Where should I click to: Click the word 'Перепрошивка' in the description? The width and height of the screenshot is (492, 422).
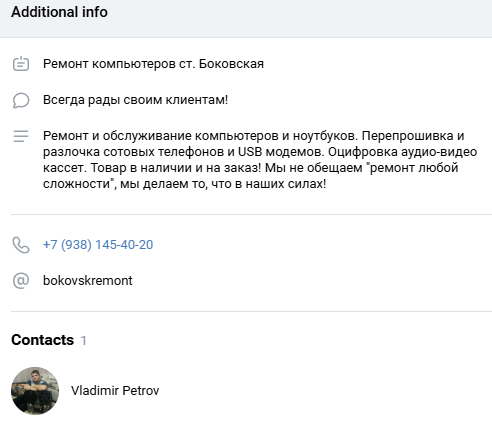click(x=408, y=136)
